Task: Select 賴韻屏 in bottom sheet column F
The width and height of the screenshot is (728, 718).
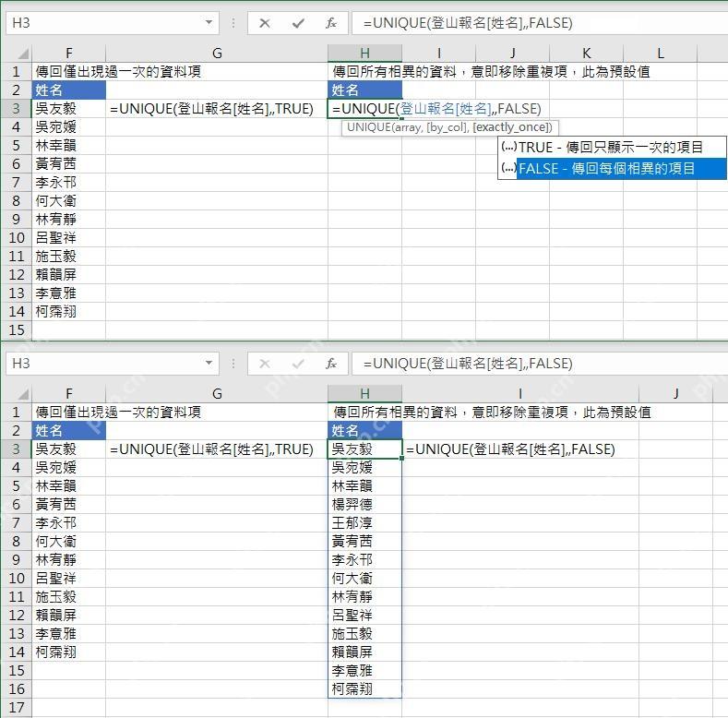Action: coord(68,615)
